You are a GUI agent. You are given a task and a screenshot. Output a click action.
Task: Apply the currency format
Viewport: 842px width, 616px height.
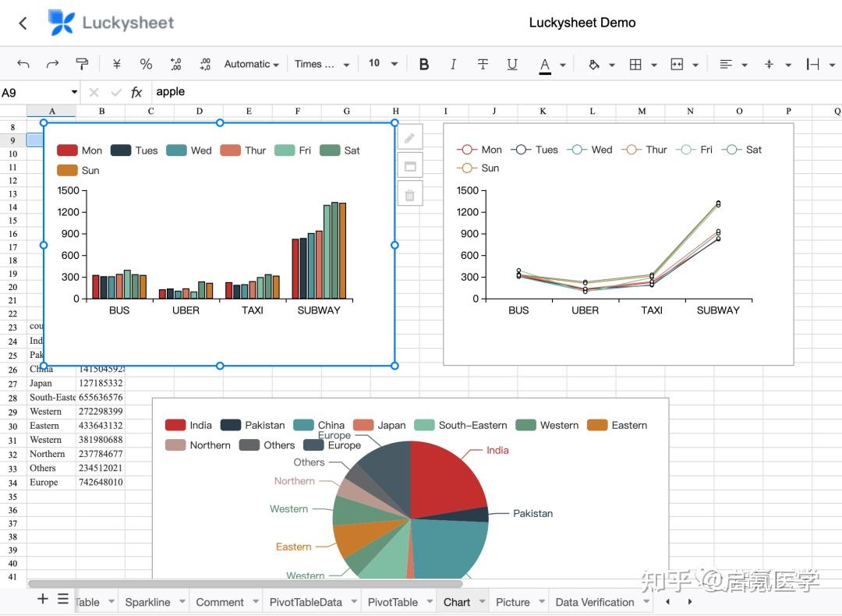point(115,64)
